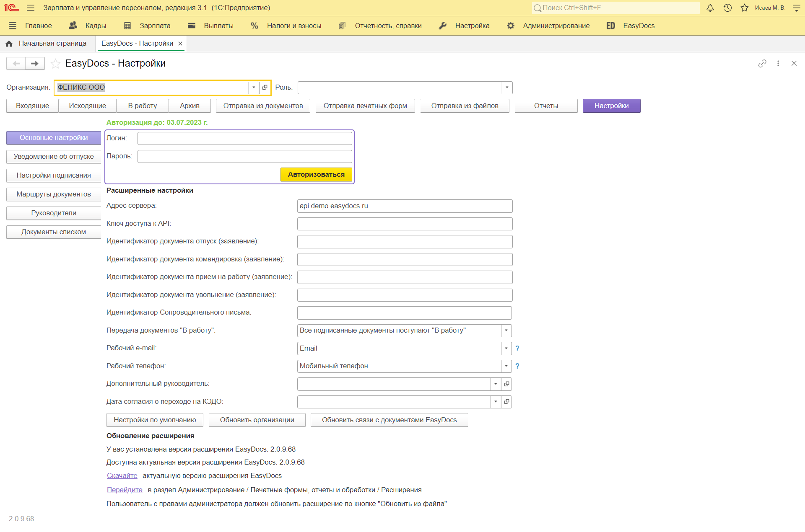
Task: Click the get link (chain) icon
Action: 762,63
